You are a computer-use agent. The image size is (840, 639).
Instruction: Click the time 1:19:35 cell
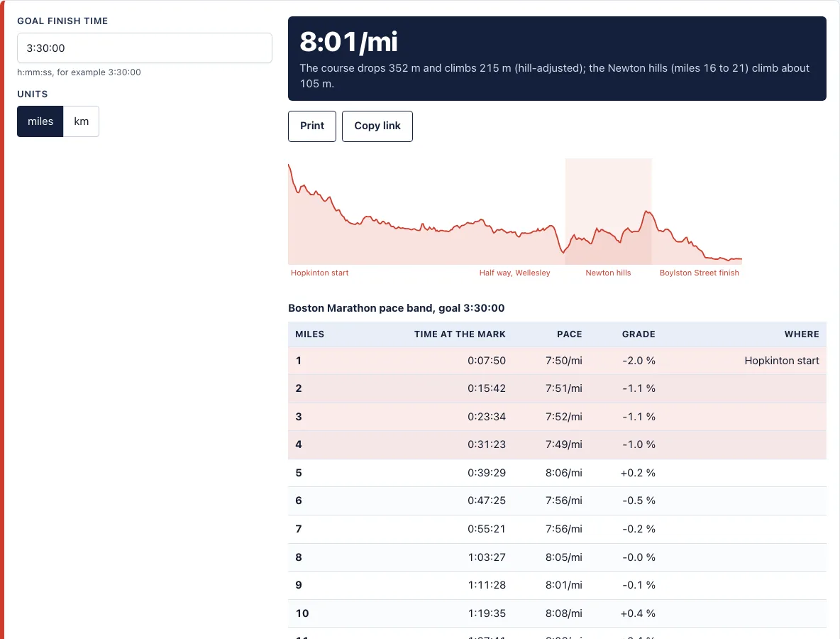[487, 614]
